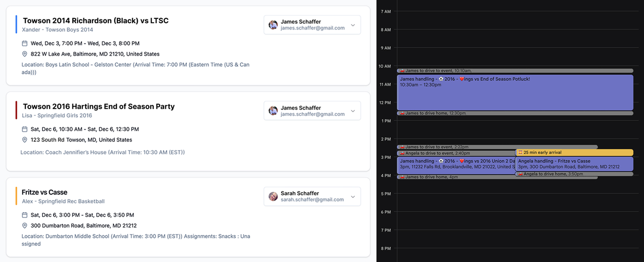
Task: Open 'Fritze vs Casse' event title
Action: point(44,192)
